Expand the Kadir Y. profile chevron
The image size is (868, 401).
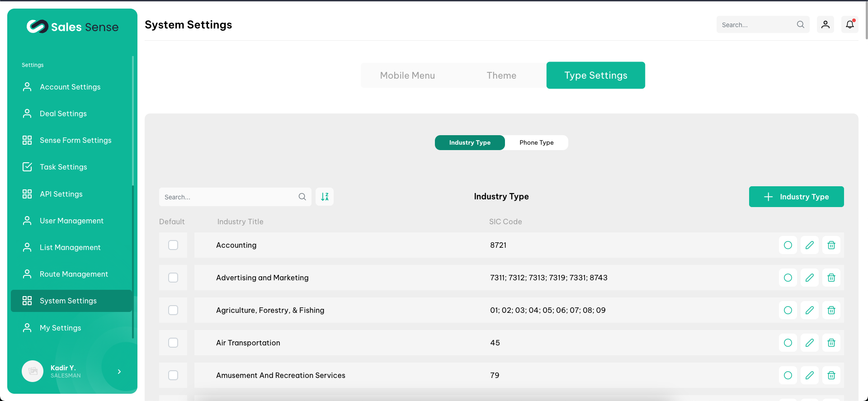pyautogui.click(x=119, y=372)
